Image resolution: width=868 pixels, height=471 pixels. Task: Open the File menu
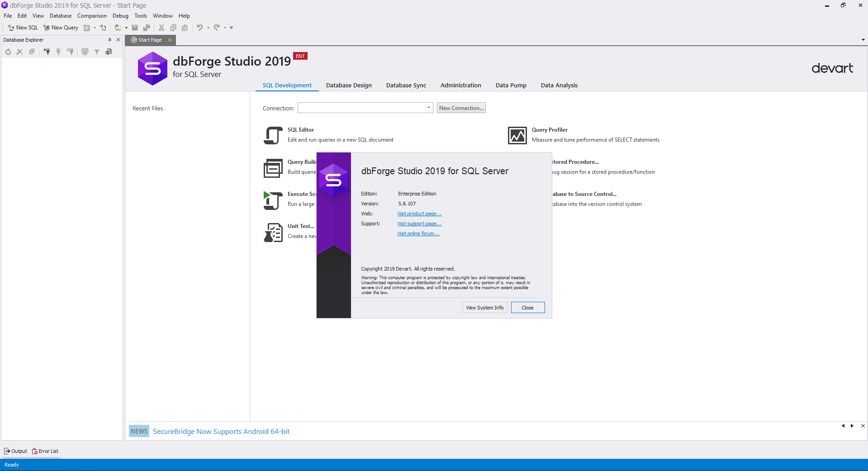pos(8,16)
